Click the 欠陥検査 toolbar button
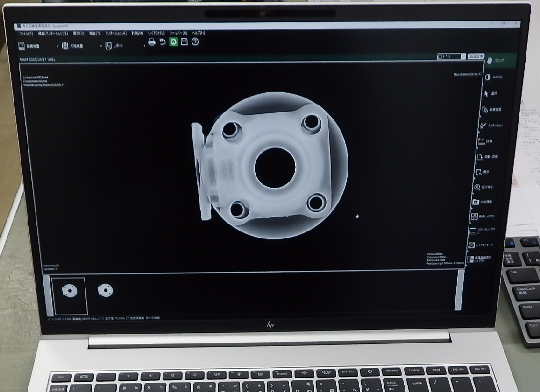This screenshot has height=392, width=540. coord(72,46)
